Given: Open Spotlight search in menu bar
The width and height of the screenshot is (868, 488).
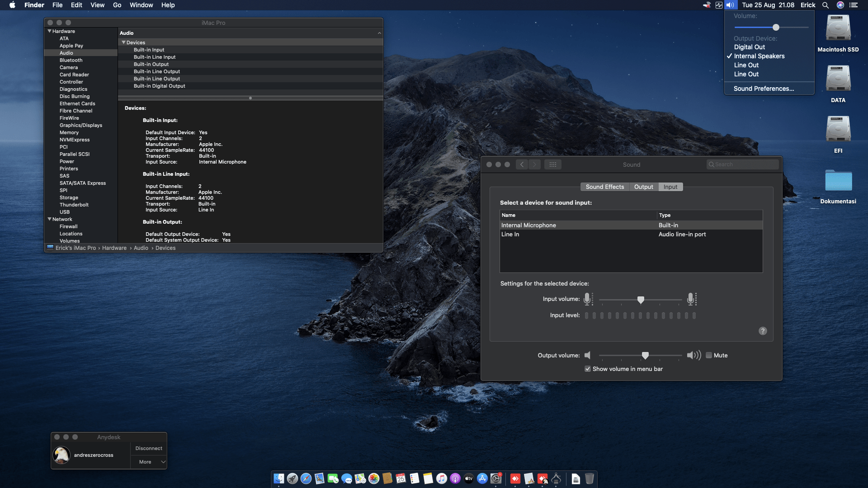Looking at the screenshot, I should point(826,5).
